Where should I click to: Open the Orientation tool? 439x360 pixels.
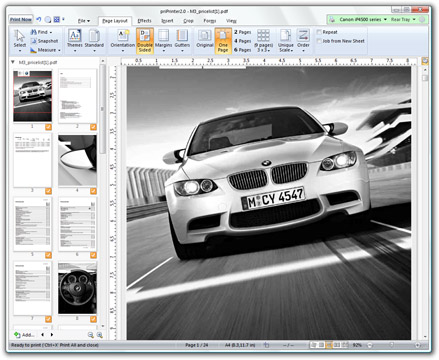click(x=123, y=40)
